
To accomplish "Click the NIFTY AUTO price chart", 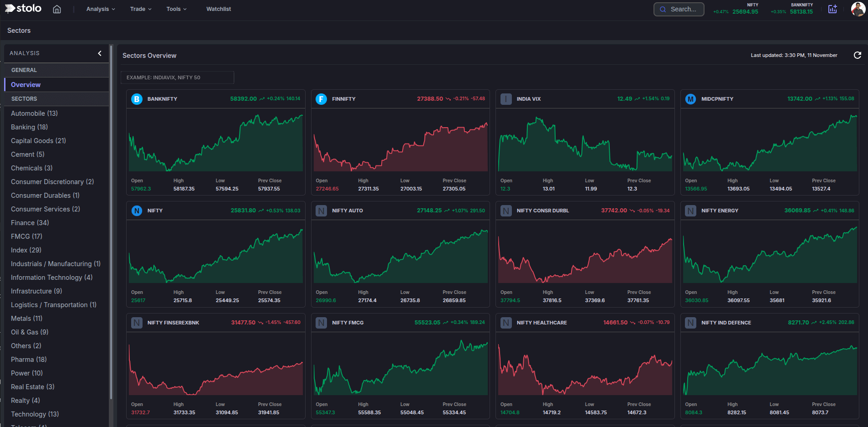I will (400, 256).
